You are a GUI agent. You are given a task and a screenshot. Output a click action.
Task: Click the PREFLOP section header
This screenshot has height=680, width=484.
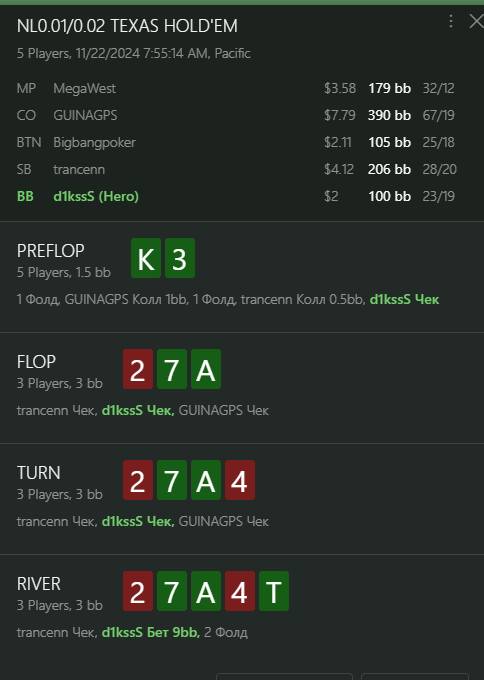tap(50, 251)
